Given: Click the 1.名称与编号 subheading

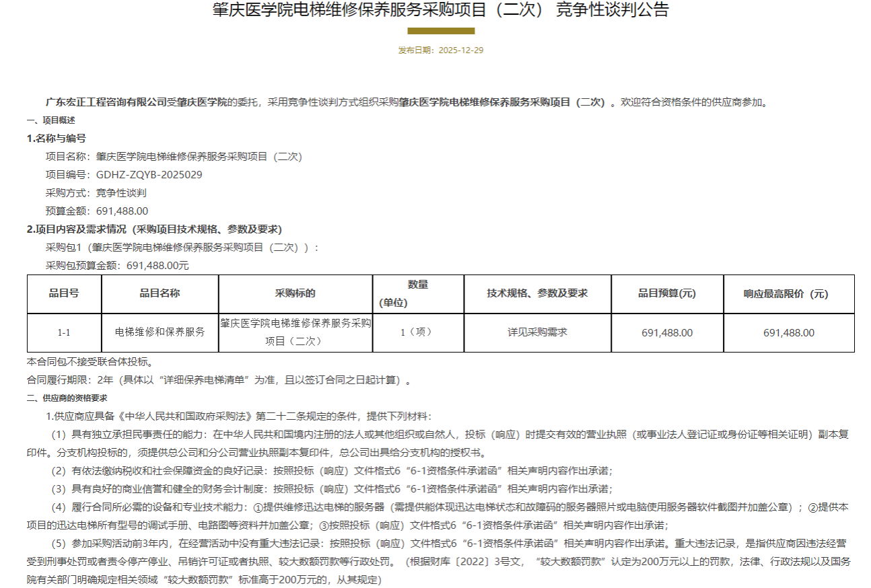Looking at the screenshot, I should click(57, 139).
